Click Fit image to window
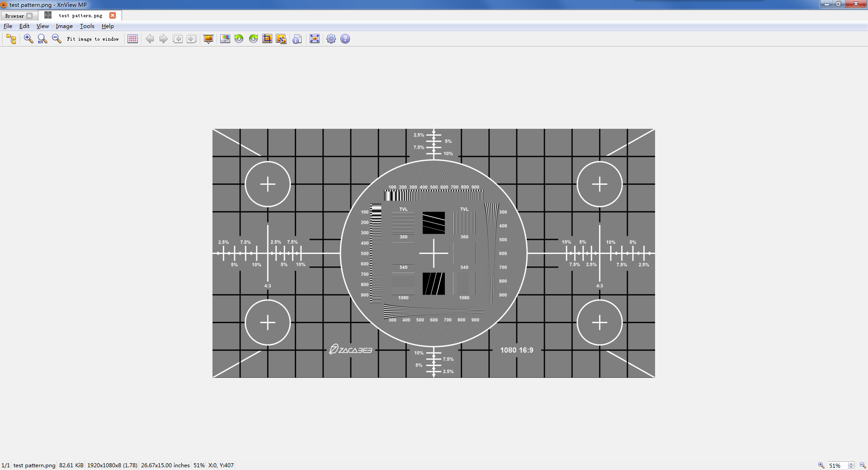This screenshot has width=868, height=470. 93,39
